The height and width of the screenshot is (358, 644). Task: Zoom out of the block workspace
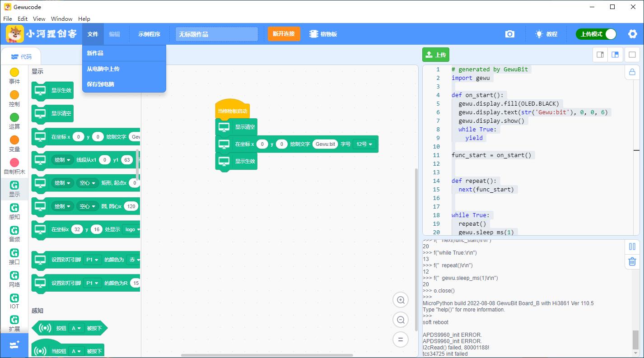[400, 320]
